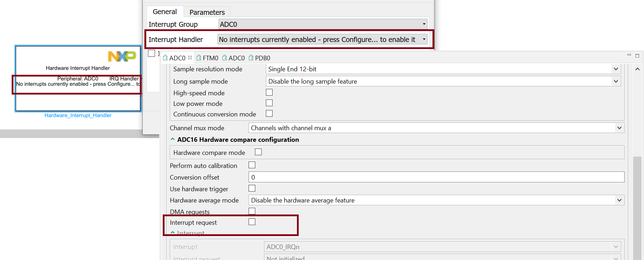The width and height of the screenshot is (644, 260).
Task: Check Perform auto calibration
Action: point(252,165)
